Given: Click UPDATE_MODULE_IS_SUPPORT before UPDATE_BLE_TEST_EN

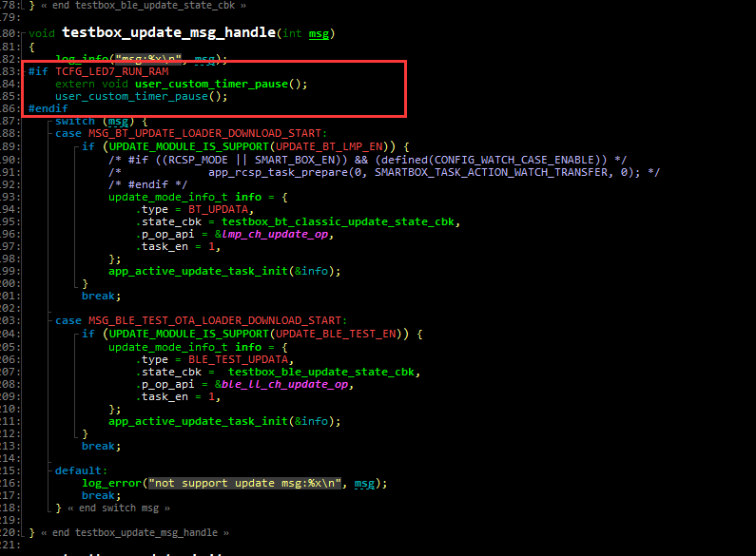Looking at the screenshot, I should pyautogui.click(x=188, y=334).
